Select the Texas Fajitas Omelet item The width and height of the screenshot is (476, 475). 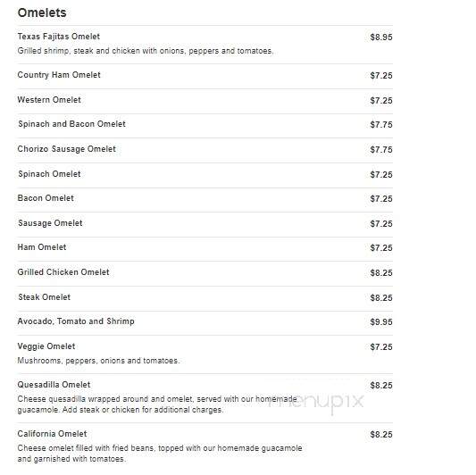tap(59, 37)
